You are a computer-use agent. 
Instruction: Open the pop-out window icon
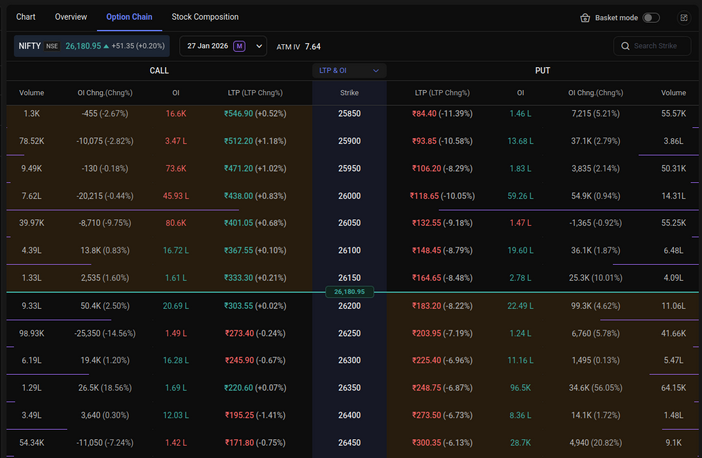pyautogui.click(x=684, y=18)
